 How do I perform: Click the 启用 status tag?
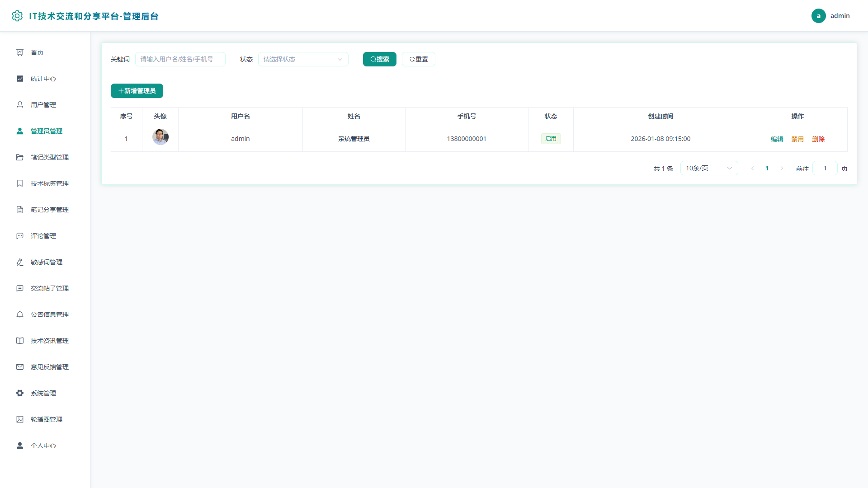(x=551, y=139)
